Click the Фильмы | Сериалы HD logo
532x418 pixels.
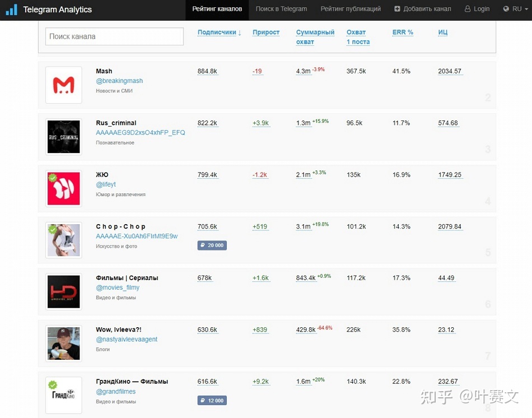tap(64, 292)
